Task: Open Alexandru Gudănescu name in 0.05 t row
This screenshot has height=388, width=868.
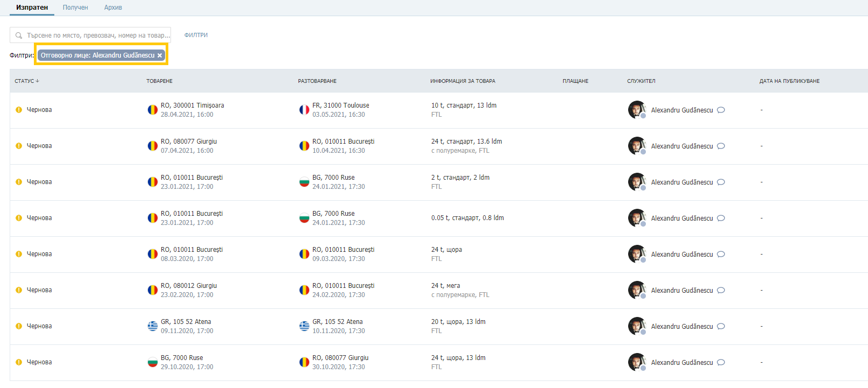Action: [x=682, y=218]
